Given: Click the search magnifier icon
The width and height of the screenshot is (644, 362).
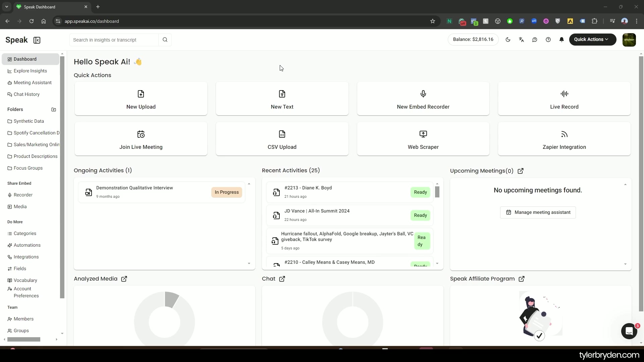Looking at the screenshot, I should [x=165, y=40].
